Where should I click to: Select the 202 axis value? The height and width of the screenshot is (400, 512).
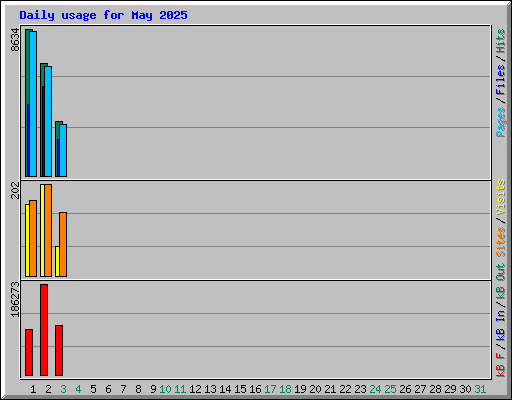(15, 190)
